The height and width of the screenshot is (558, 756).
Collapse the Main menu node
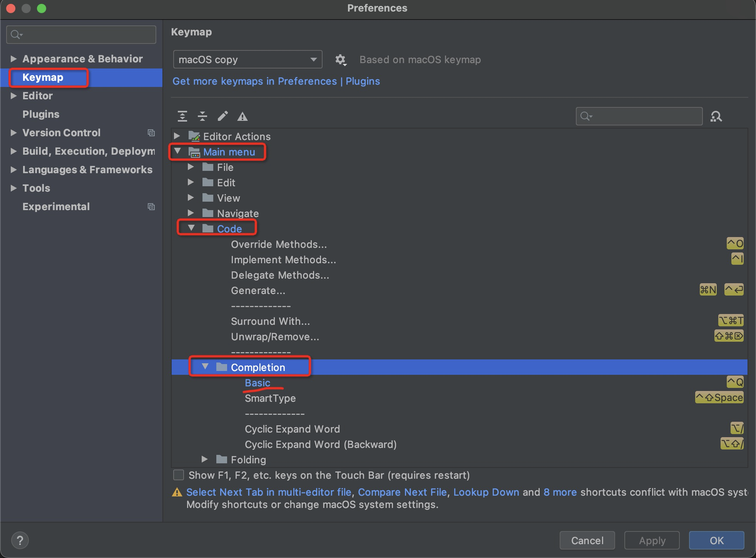tap(177, 151)
